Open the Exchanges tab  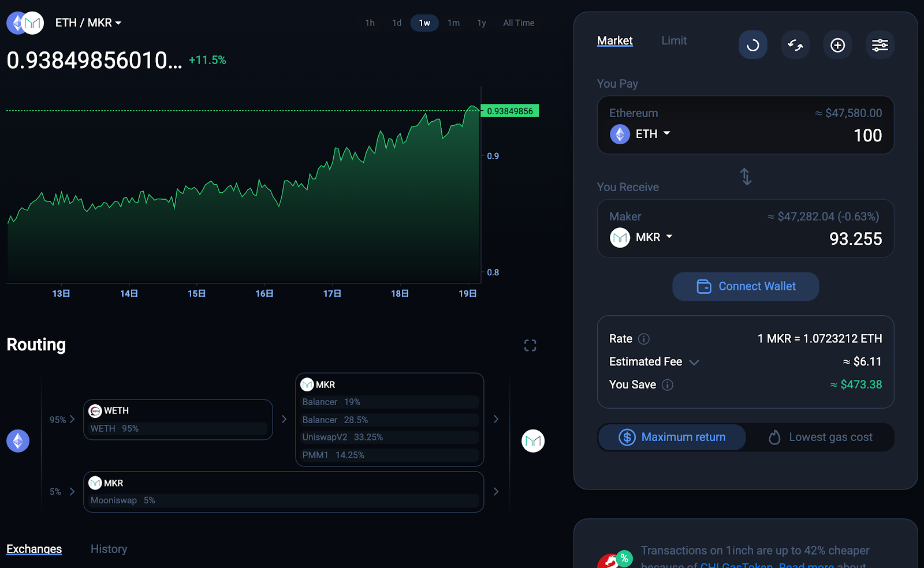[x=34, y=549]
